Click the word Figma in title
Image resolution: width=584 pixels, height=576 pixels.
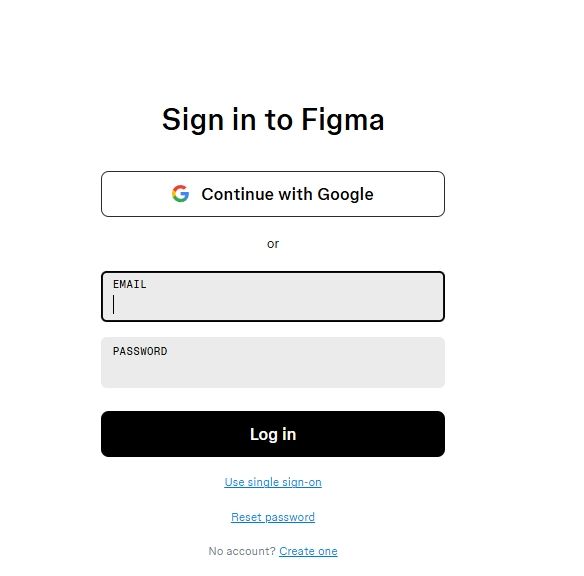click(x=343, y=120)
